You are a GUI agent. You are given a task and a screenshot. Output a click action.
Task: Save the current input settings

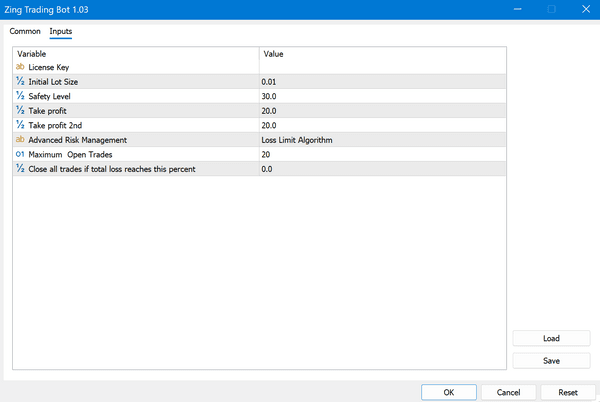tap(551, 360)
